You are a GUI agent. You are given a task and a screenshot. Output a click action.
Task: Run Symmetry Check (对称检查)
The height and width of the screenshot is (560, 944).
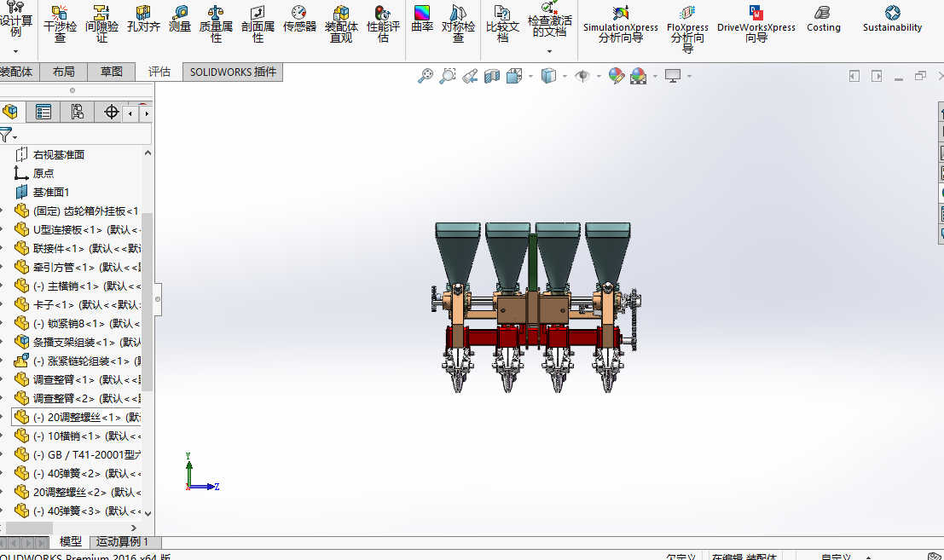coord(458,24)
